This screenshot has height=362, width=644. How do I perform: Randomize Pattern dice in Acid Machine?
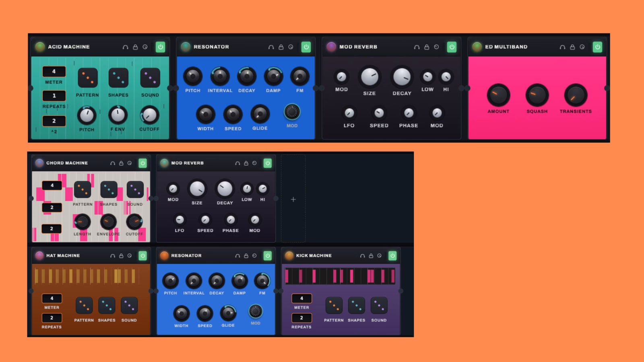click(x=87, y=78)
